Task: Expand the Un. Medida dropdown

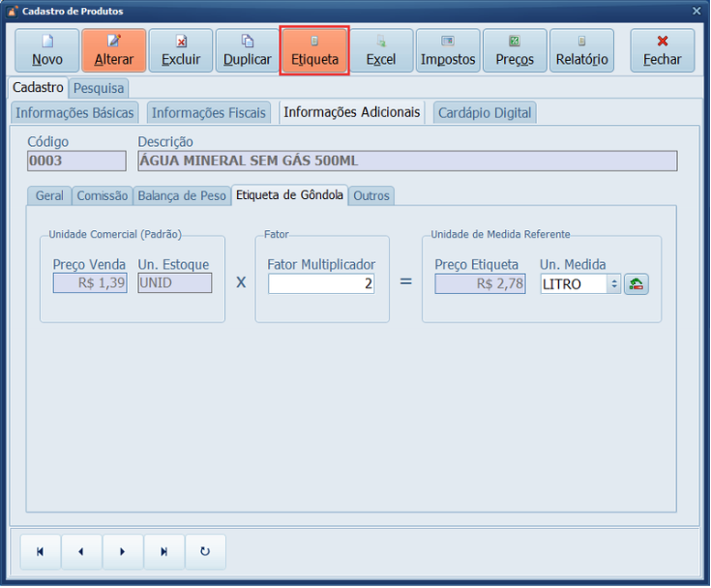Action: (x=613, y=284)
